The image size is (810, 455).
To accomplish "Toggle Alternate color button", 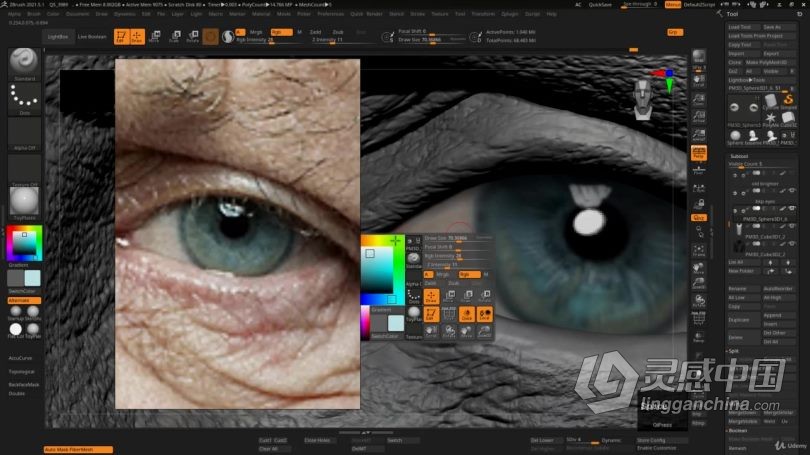I will (x=24, y=300).
